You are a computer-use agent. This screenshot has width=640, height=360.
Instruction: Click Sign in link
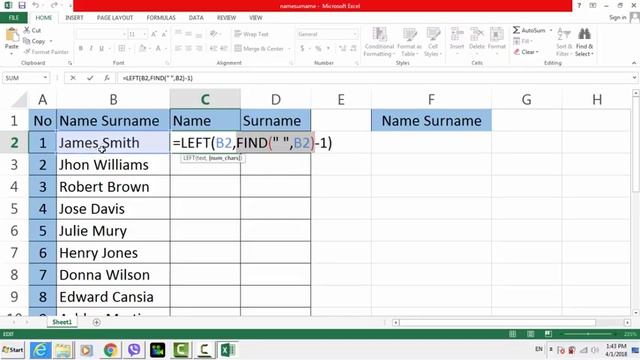[617, 18]
